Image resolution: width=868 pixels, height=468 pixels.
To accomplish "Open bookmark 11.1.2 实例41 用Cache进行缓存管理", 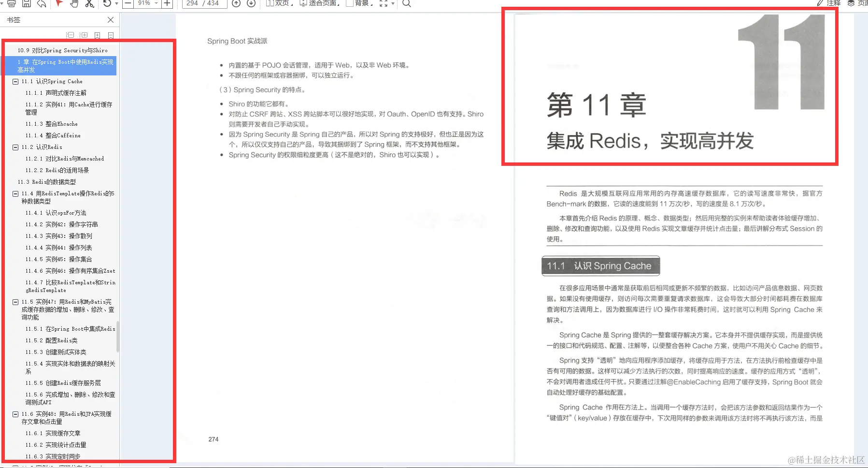I will click(x=69, y=108).
